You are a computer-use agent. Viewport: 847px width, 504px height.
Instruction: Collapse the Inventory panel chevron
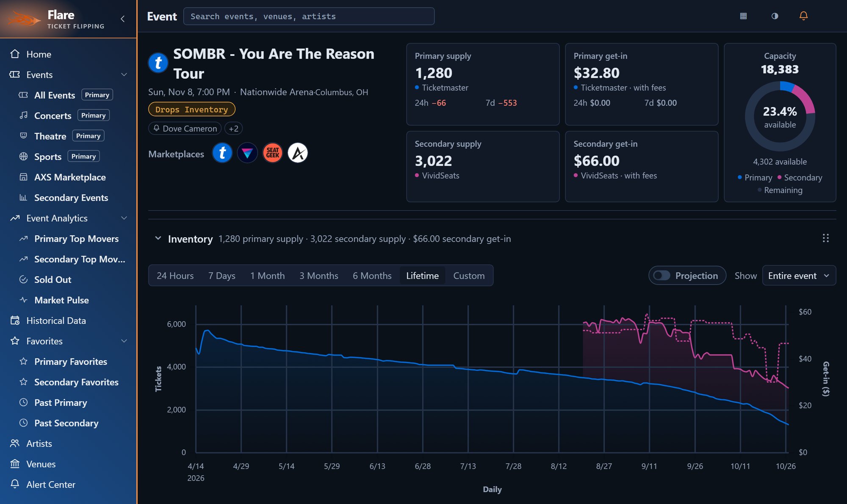[x=158, y=238]
